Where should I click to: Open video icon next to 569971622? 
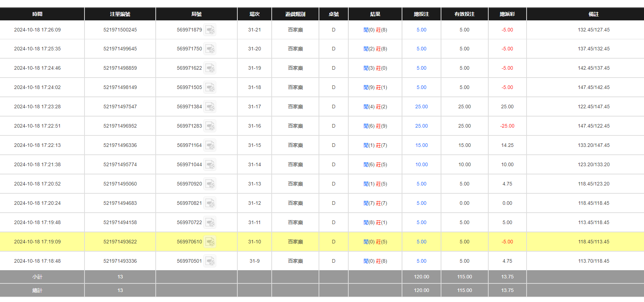pyautogui.click(x=210, y=68)
